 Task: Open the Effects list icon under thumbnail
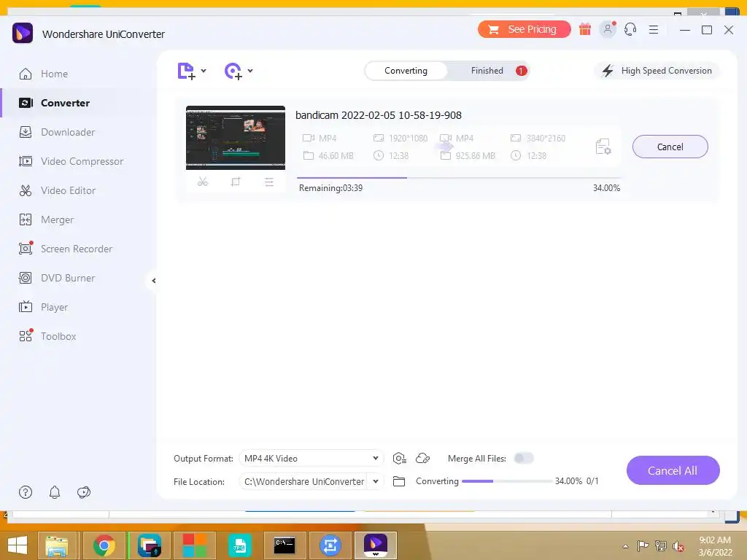click(x=268, y=182)
